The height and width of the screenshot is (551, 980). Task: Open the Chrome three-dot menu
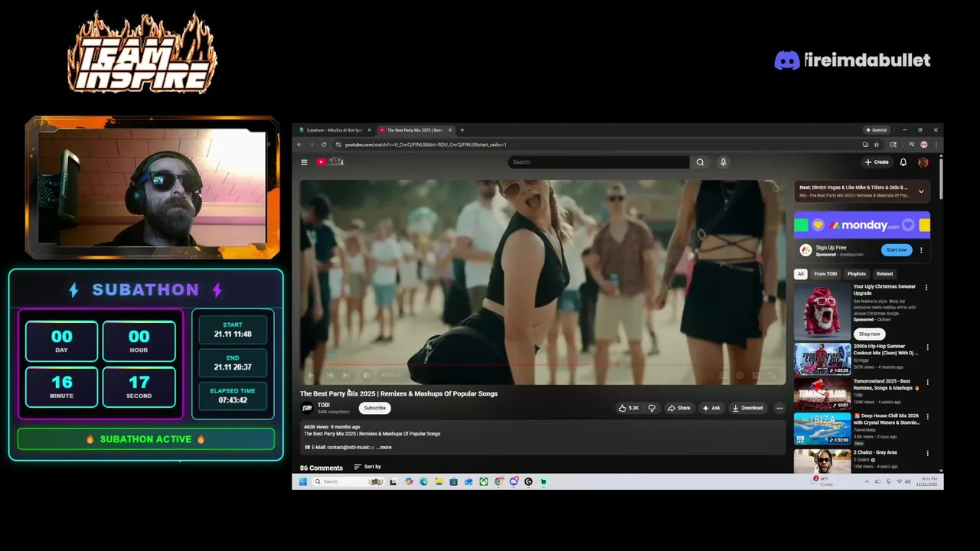(936, 145)
